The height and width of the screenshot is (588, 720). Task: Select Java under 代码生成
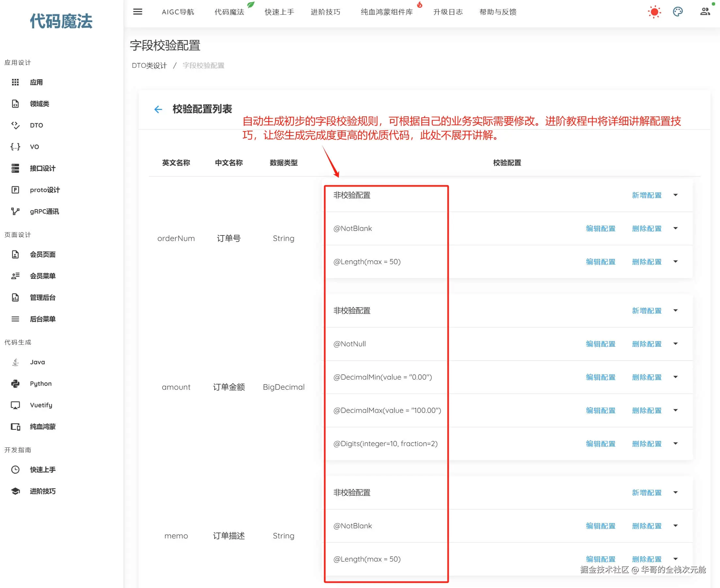[x=37, y=362]
